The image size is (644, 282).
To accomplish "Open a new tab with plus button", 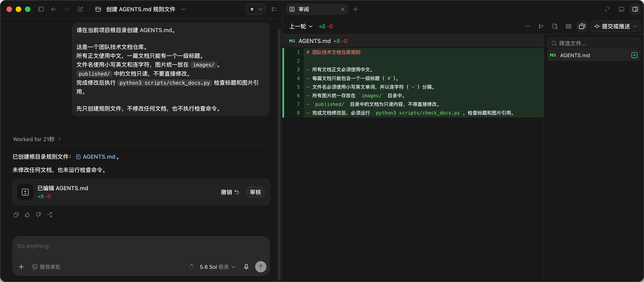I will [x=355, y=9].
